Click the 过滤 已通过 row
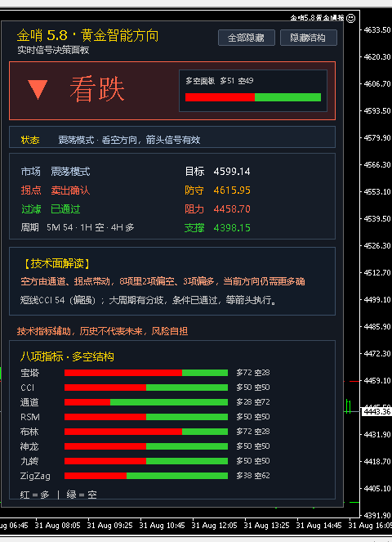The image size is (392, 542). click(x=51, y=208)
